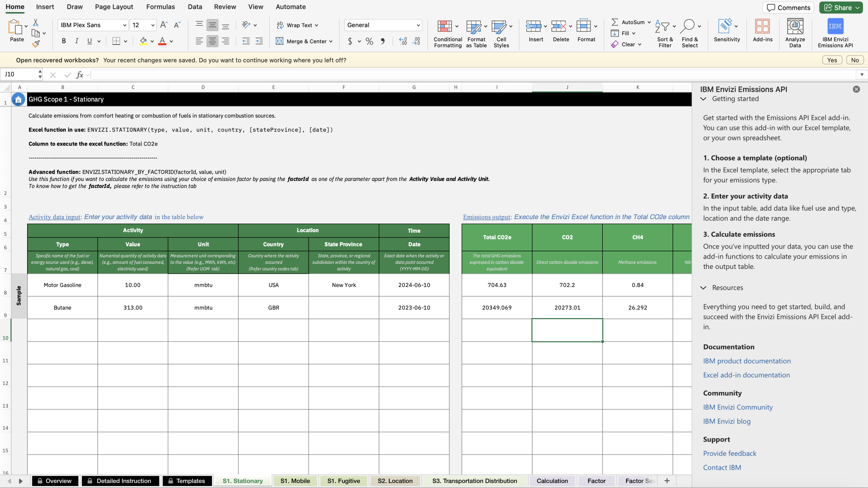868x488 pixels.
Task: Toggle Align Left
Action: tap(199, 41)
